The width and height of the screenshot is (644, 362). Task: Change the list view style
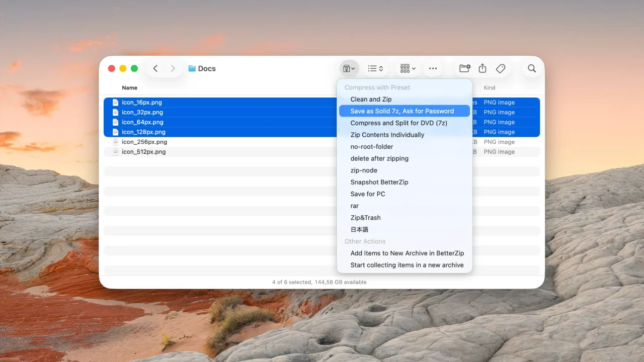[375, 68]
